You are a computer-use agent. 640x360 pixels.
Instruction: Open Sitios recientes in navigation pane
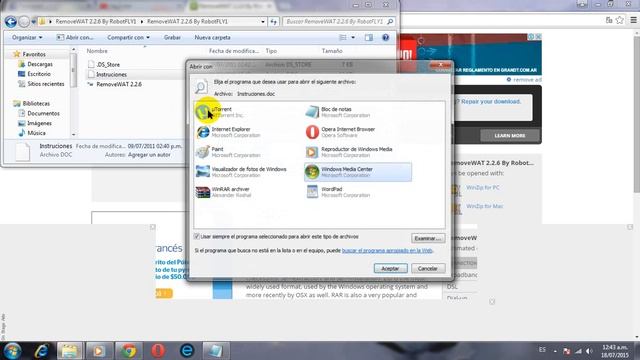(x=46, y=84)
